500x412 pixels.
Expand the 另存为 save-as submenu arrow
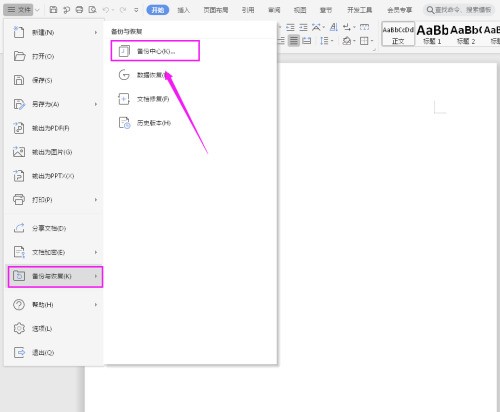click(96, 104)
